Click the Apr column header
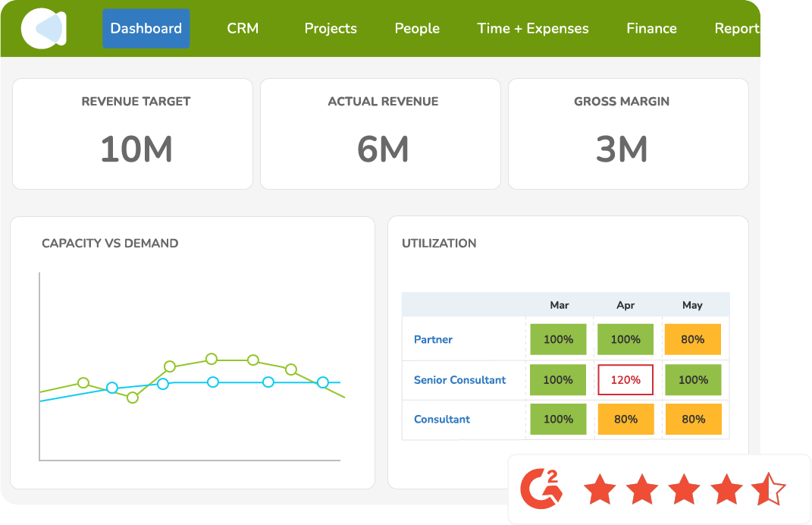 tap(625, 304)
